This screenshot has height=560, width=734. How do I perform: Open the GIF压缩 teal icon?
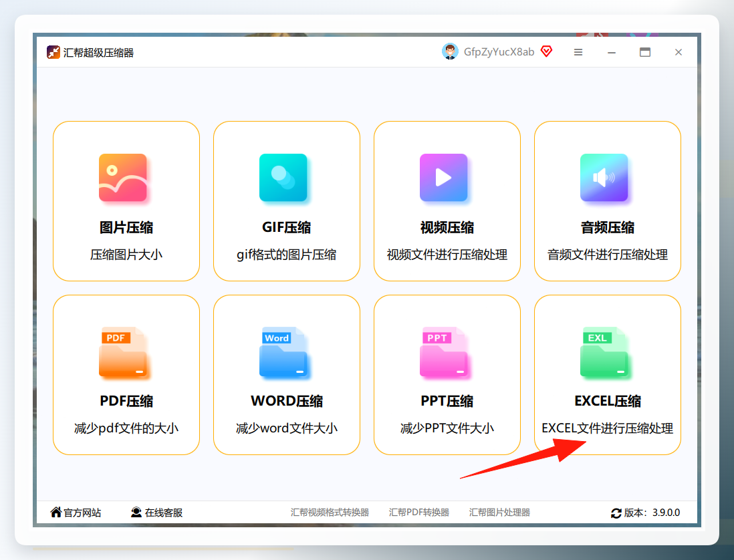(283, 178)
